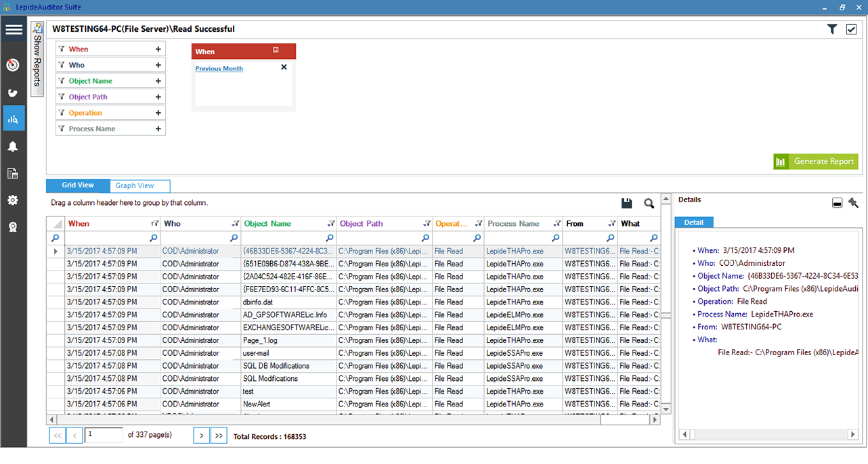Click the Object Path column filter icon

pos(427,224)
